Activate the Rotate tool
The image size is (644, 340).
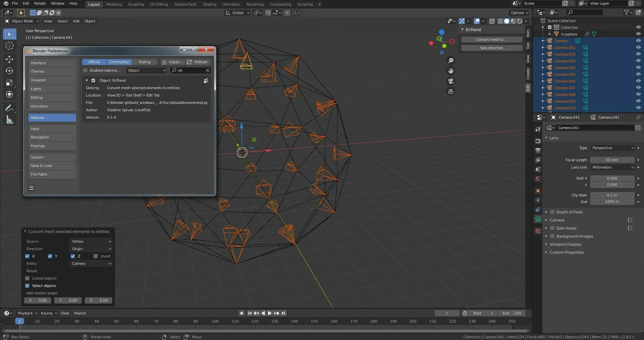pyautogui.click(x=9, y=71)
